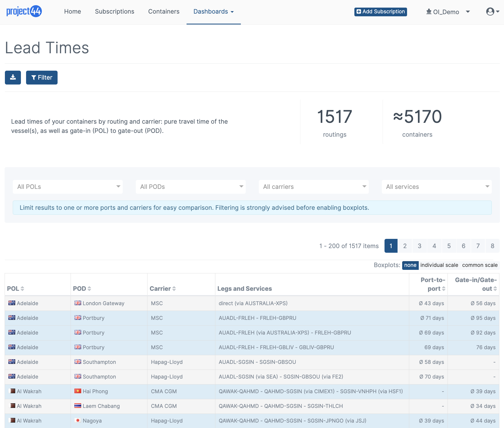Click the project44 logo
This screenshot has width=504, height=428.
coord(24,11)
